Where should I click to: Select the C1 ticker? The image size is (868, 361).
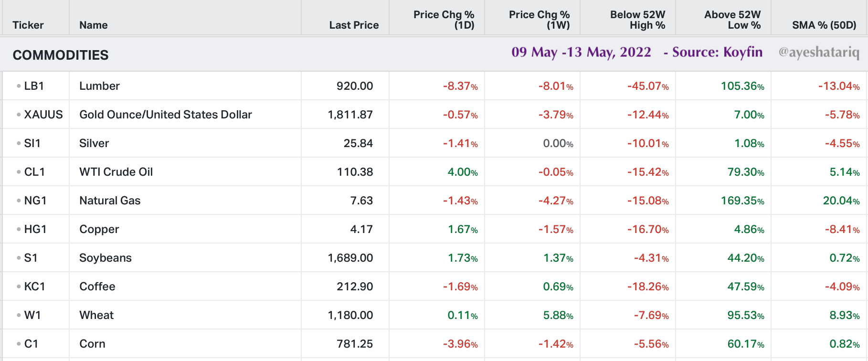tap(31, 344)
